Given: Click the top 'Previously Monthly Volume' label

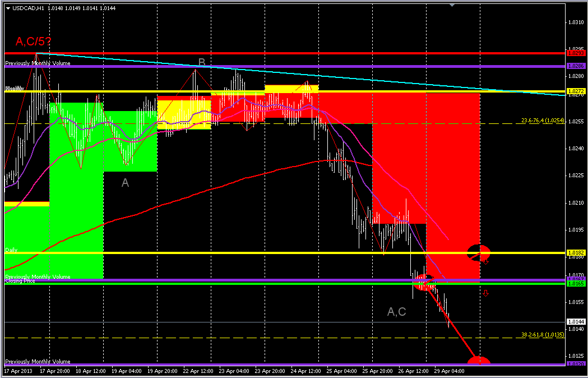Looking at the screenshot, I should 38,63.
